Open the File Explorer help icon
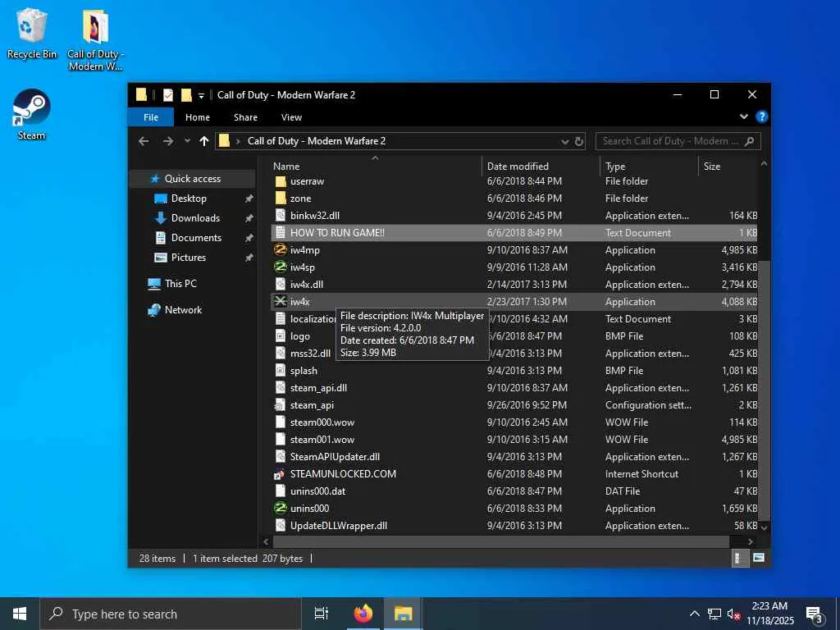 coord(761,116)
